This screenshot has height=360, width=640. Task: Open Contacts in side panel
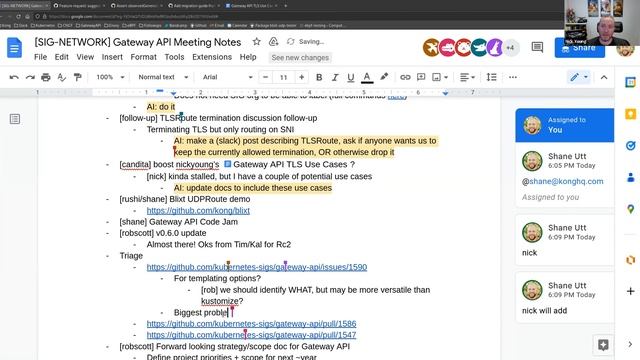pyautogui.click(x=630, y=178)
